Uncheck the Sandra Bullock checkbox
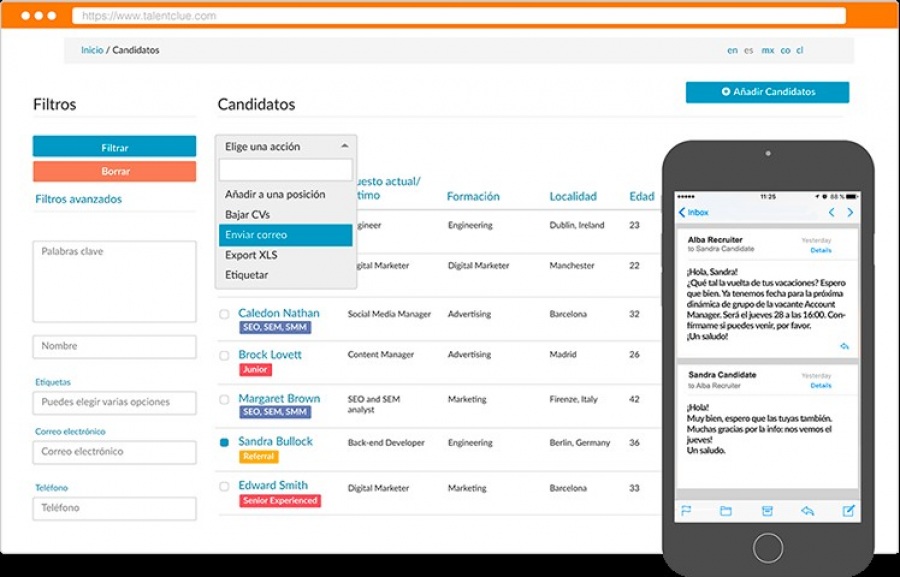 224,442
